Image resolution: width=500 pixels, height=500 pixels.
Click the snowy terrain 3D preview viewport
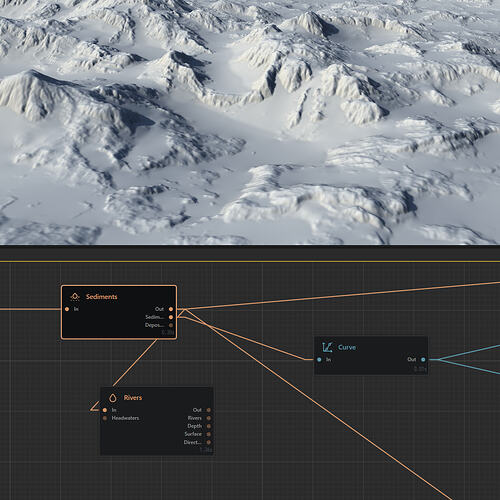pyautogui.click(x=250, y=122)
